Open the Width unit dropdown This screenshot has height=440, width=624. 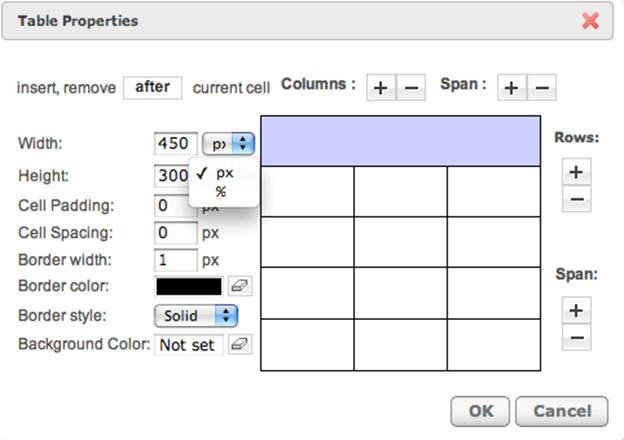coord(228,144)
